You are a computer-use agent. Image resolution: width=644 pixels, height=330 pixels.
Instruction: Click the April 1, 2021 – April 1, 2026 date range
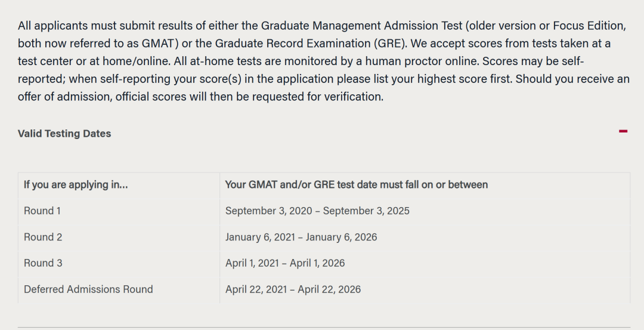(x=285, y=263)
